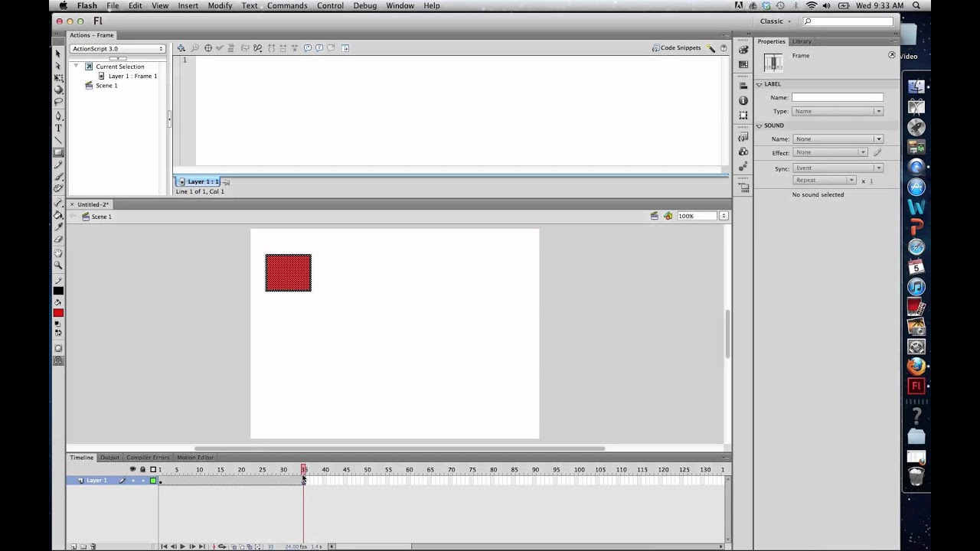Select the Rectangle tool
The height and width of the screenshot is (551, 980).
pyautogui.click(x=58, y=152)
